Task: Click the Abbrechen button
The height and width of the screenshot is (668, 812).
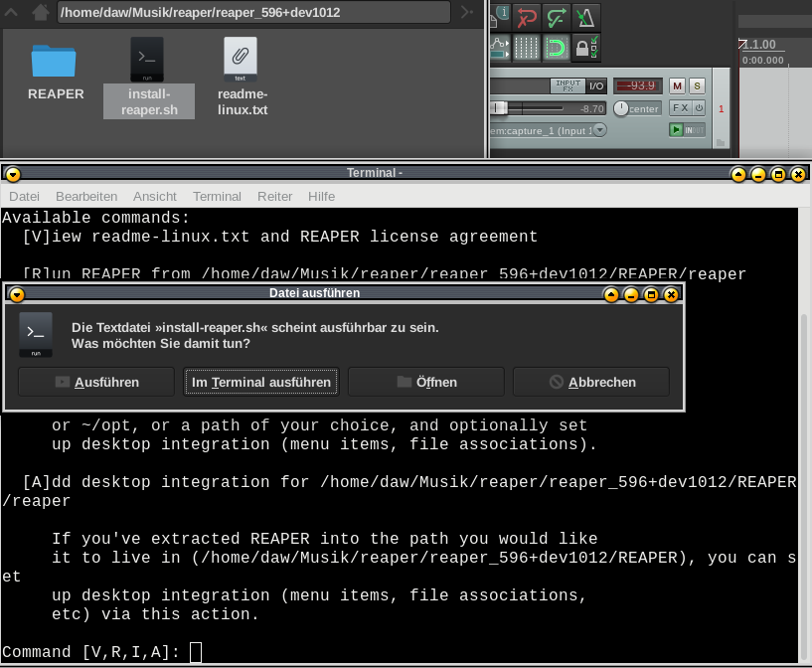Action: coord(591,382)
